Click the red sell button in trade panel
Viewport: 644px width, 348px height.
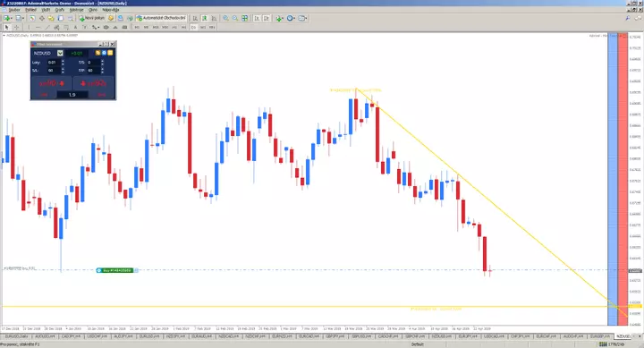(52, 83)
